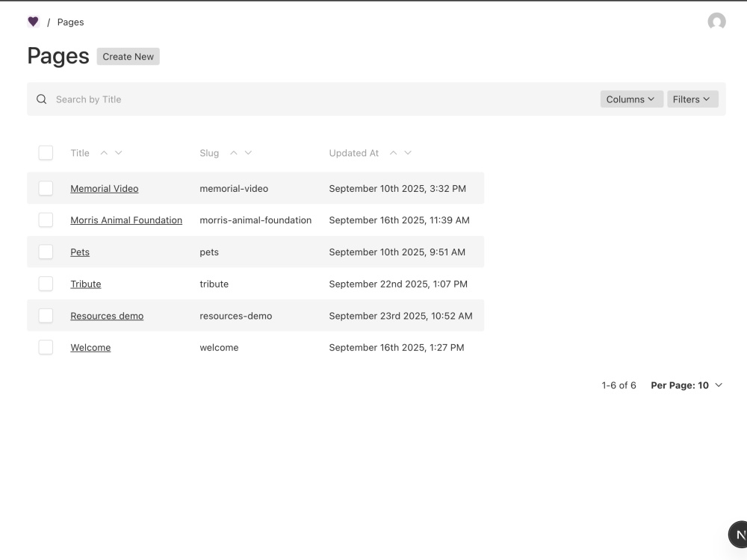The image size is (747, 560).
Task: Open the Resources demo page link
Action: pos(107,316)
